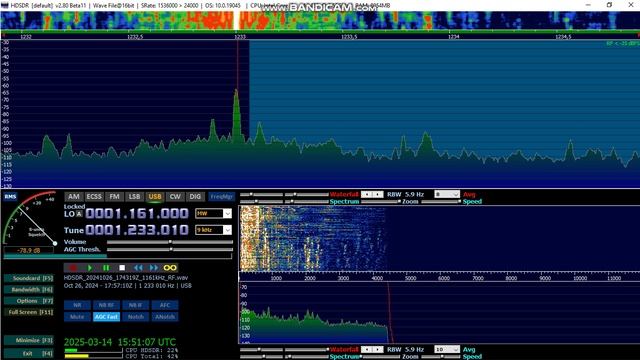
Task: Open Bandwidth [F6] settings
Action: 29,290
